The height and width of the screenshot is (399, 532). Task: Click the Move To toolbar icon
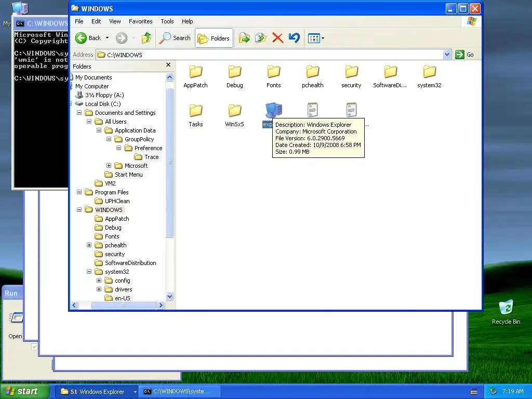click(244, 38)
